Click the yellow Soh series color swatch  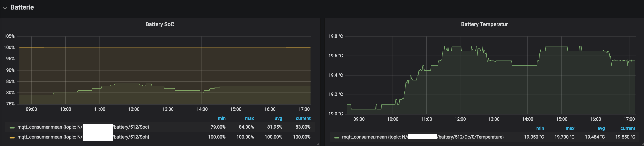[12, 137]
